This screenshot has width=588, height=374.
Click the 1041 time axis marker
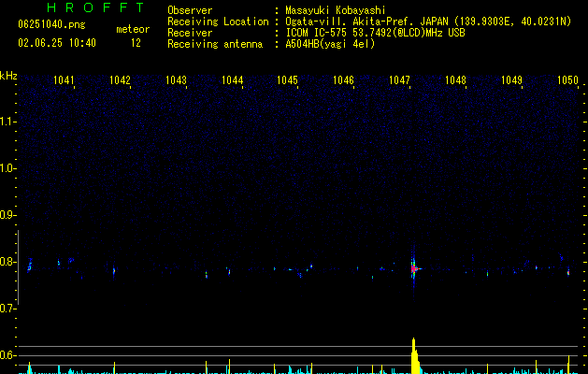[x=65, y=80]
